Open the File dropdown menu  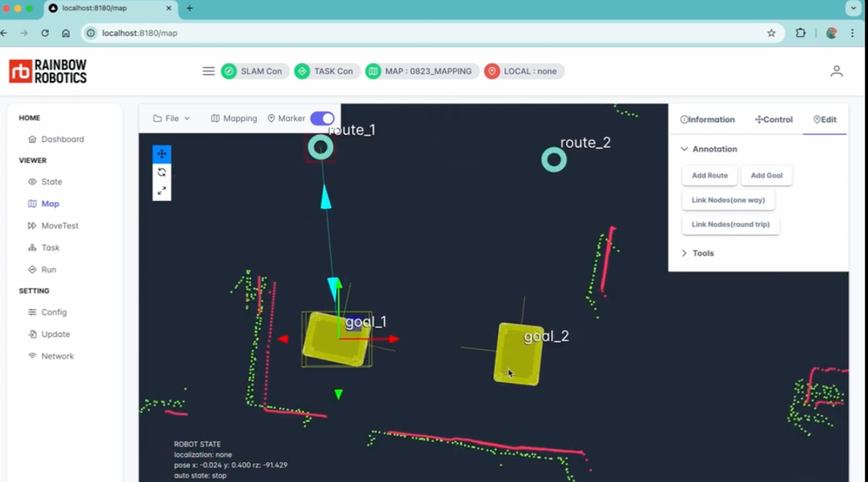pos(171,118)
